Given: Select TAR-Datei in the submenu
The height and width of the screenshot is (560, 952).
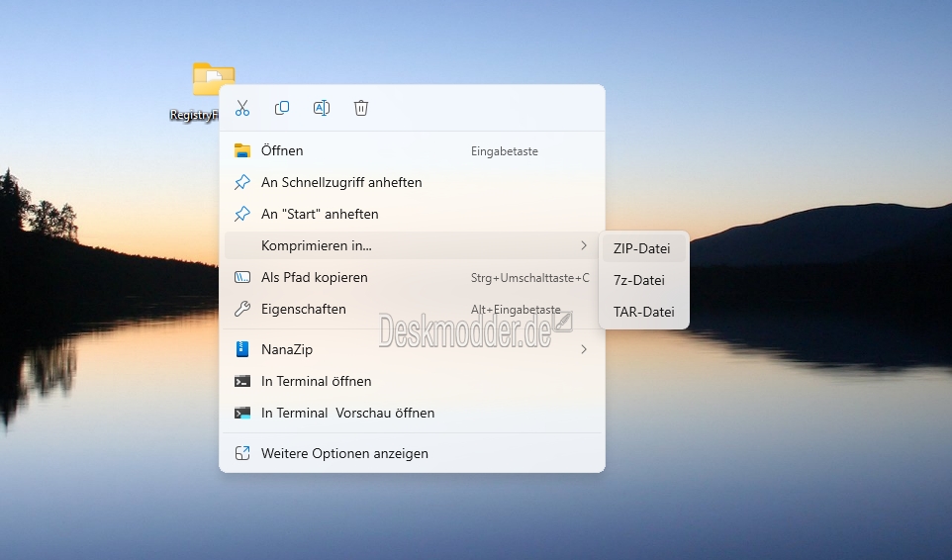Looking at the screenshot, I should [x=643, y=312].
